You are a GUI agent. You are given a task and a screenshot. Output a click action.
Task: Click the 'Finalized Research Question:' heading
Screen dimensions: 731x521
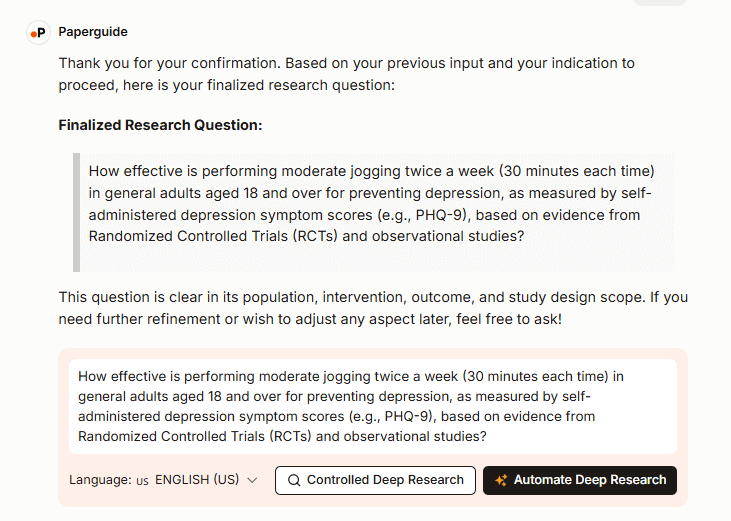tap(160, 125)
